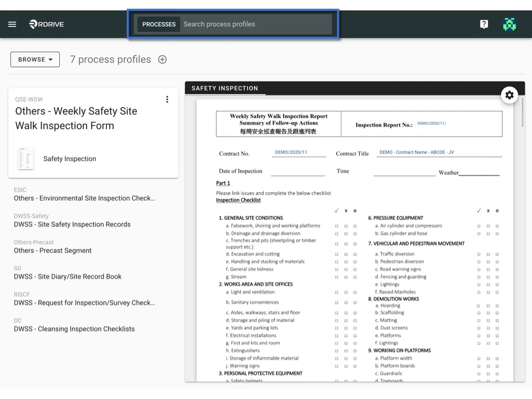Open the user avatar menu
532x399 pixels.
click(x=509, y=24)
